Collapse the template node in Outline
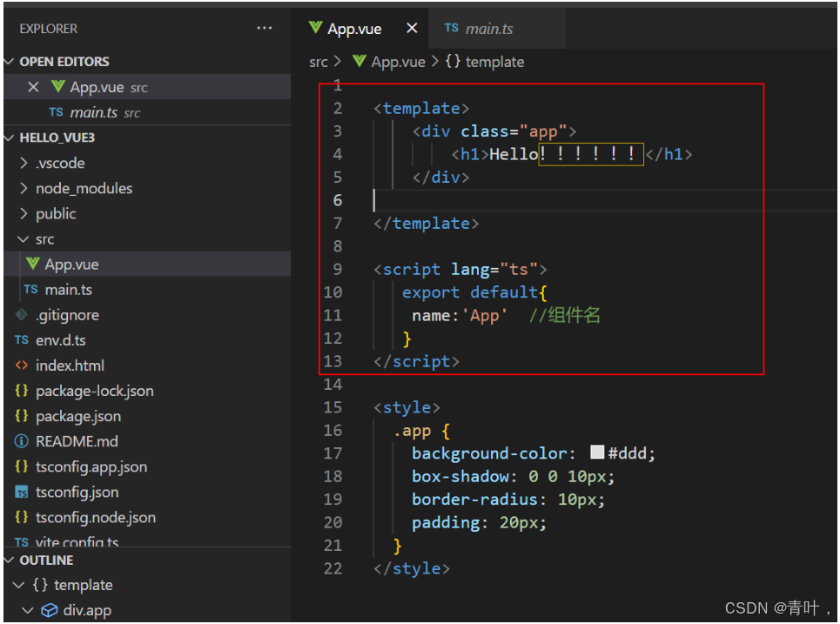Viewport: 840px width, 624px height. [19, 585]
